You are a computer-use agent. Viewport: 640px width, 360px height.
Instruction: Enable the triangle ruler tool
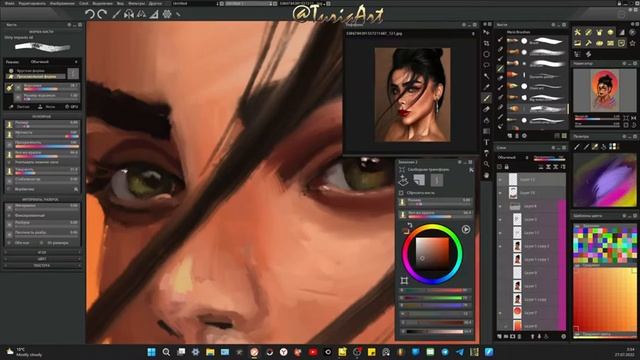[154, 14]
